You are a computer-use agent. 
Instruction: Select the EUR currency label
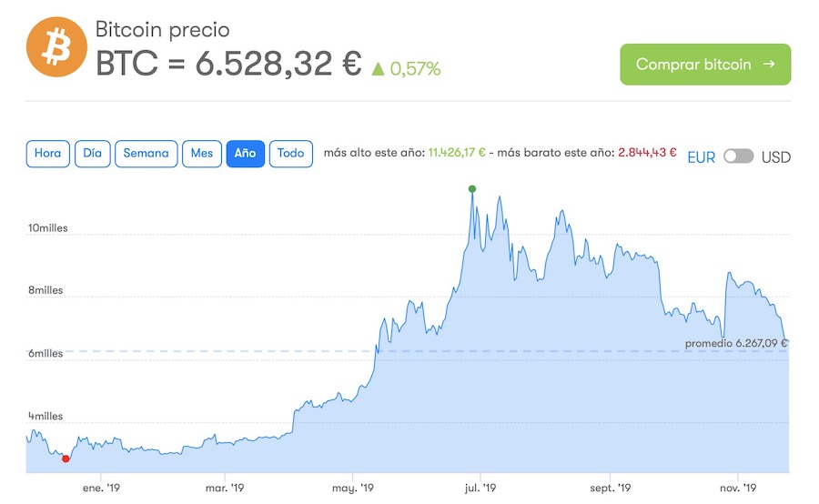(x=701, y=157)
